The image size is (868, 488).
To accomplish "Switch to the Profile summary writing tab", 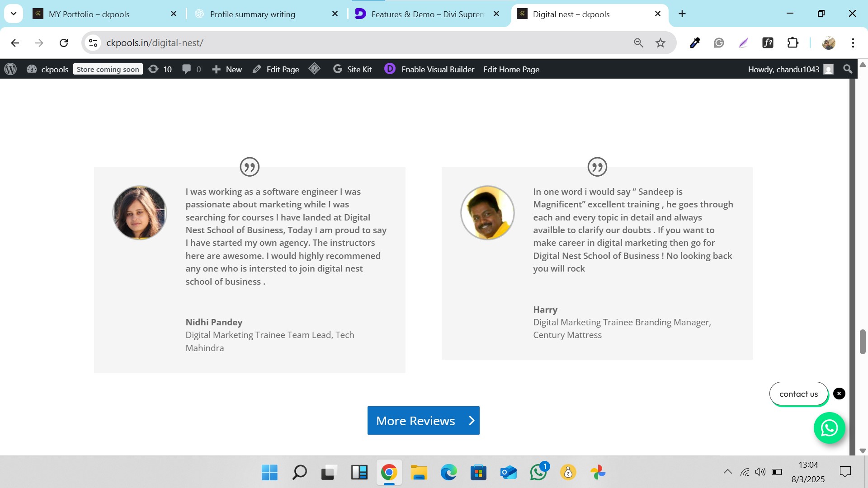I will pos(252,14).
